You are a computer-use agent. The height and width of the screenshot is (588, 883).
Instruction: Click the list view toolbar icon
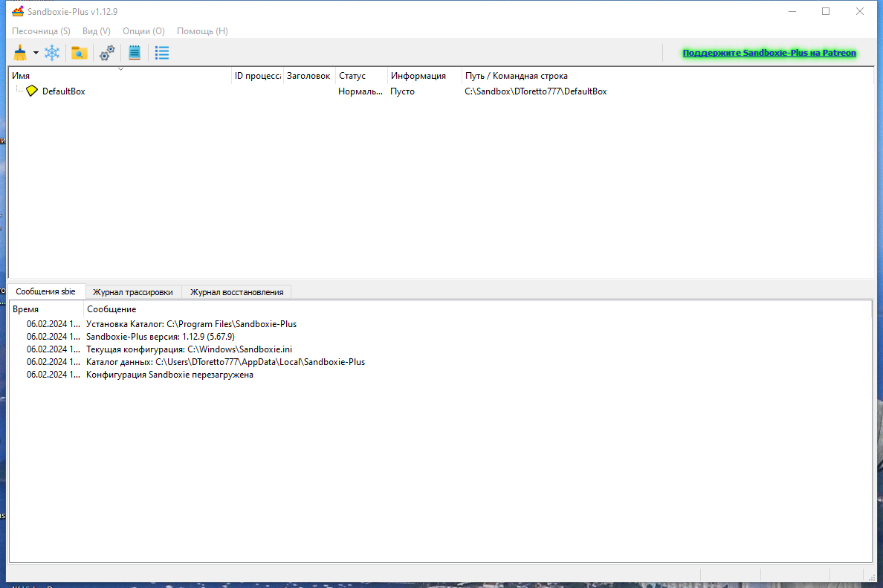tap(162, 53)
